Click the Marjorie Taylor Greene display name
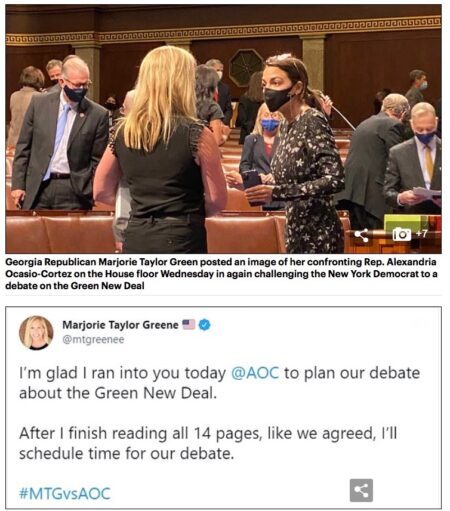The image size is (450, 511). pos(120,324)
